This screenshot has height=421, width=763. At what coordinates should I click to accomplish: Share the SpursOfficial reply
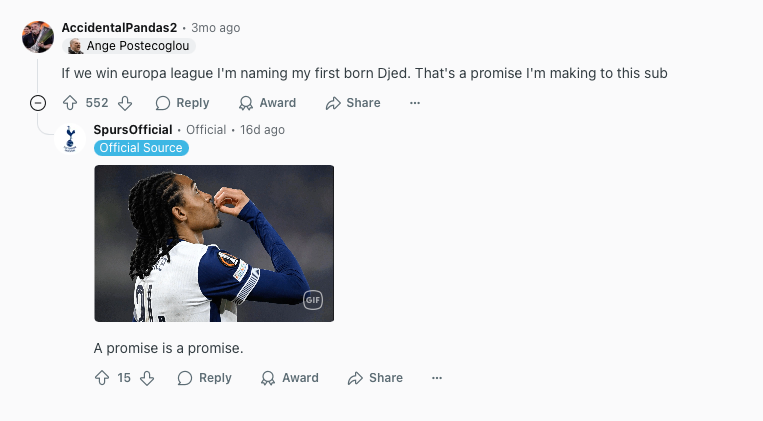375,378
